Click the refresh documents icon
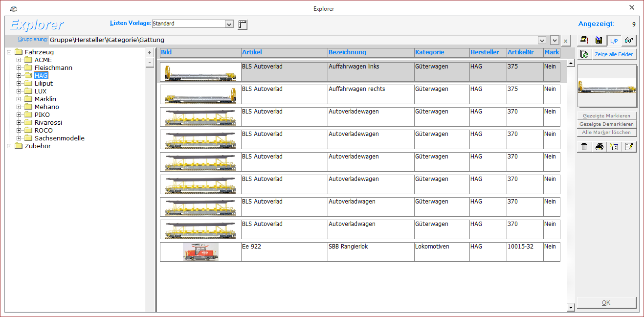644x317 pixels. click(x=584, y=54)
